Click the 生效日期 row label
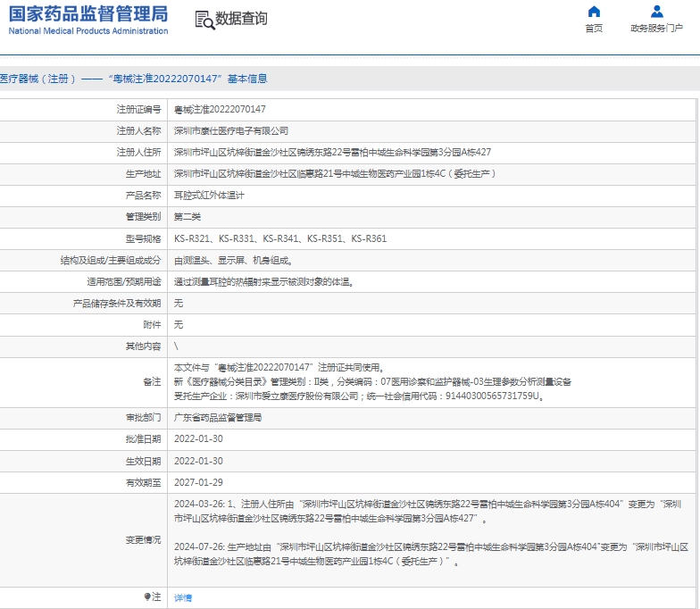 click(x=143, y=461)
